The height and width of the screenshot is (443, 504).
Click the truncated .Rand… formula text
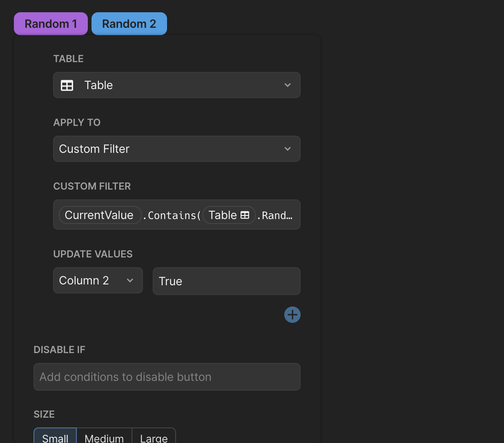(x=277, y=215)
